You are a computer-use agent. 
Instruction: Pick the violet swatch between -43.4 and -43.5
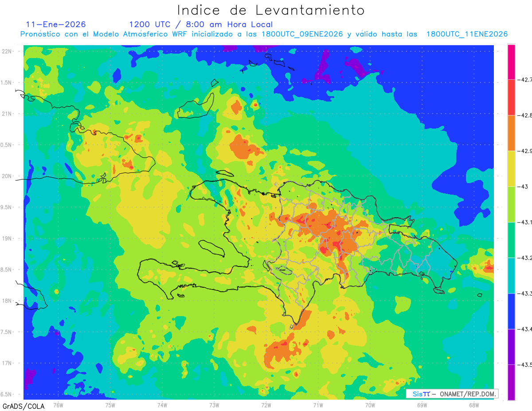[x=511, y=347]
